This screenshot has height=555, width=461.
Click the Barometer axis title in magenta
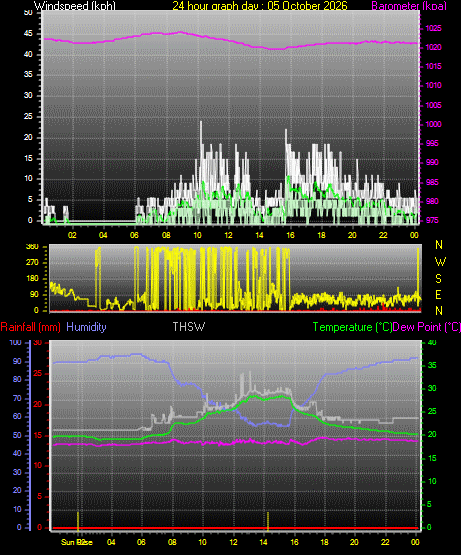click(409, 6)
